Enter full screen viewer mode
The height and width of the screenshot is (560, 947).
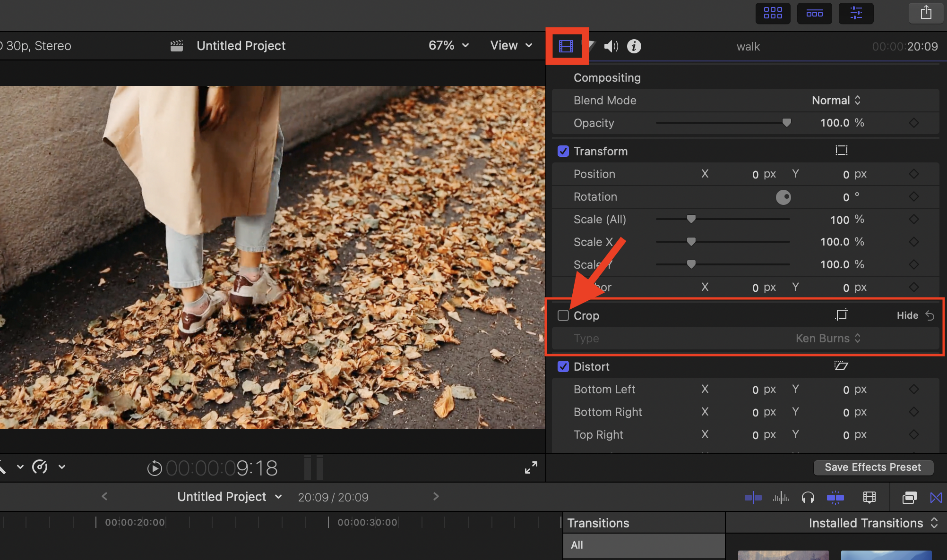click(x=531, y=467)
